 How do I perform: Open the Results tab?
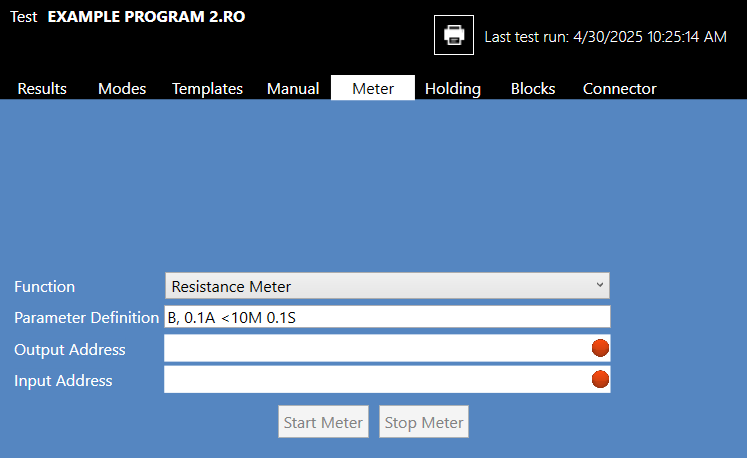point(42,89)
